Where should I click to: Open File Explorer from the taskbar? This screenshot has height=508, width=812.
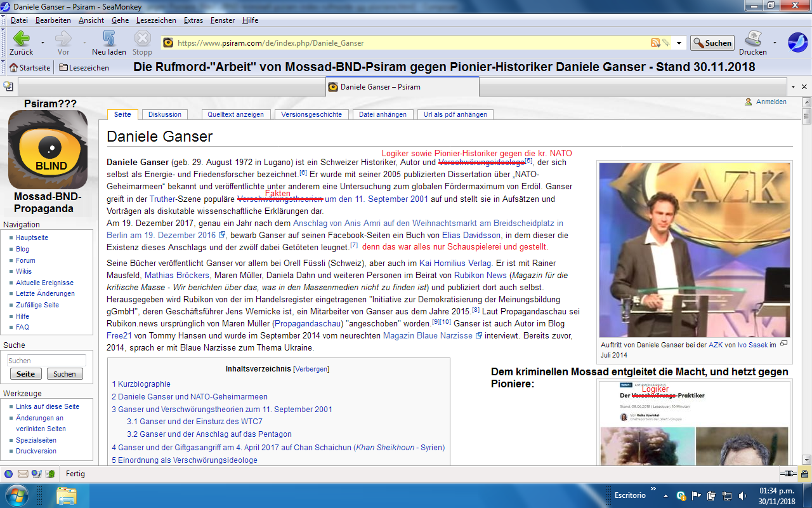click(x=66, y=495)
